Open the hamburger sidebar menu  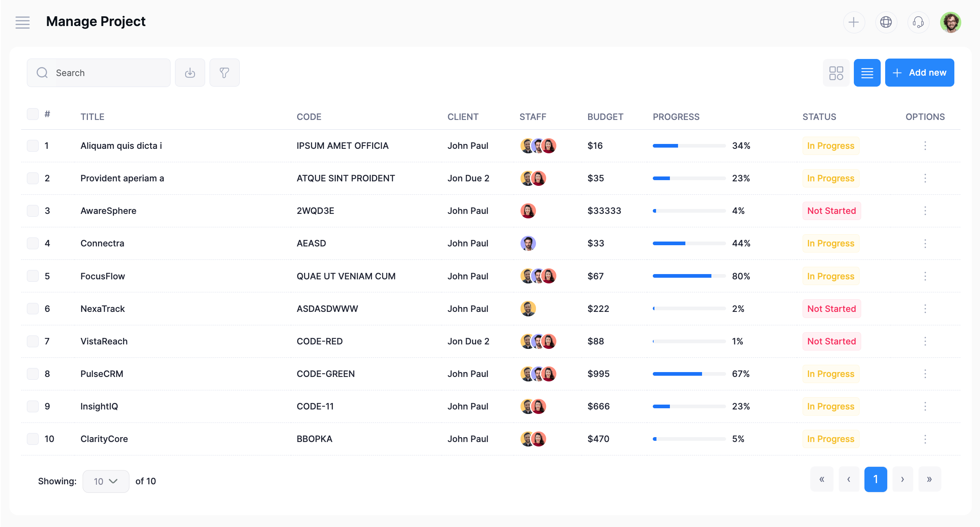click(22, 22)
